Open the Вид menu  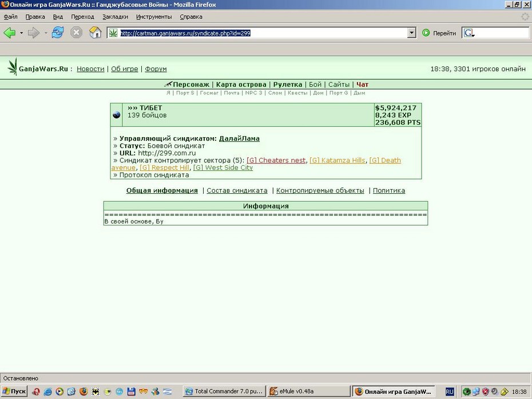point(58,17)
